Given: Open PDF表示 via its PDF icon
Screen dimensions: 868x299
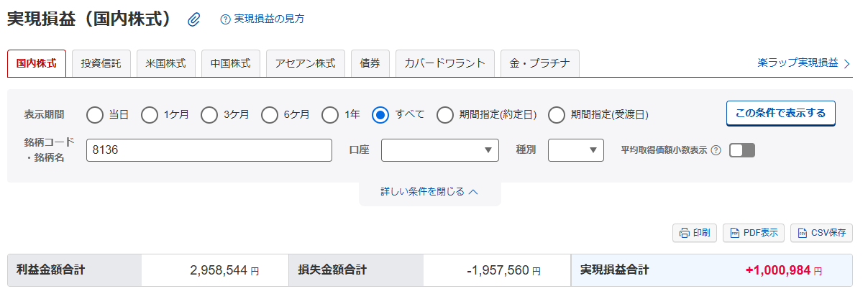Looking at the screenshot, I should point(735,233).
